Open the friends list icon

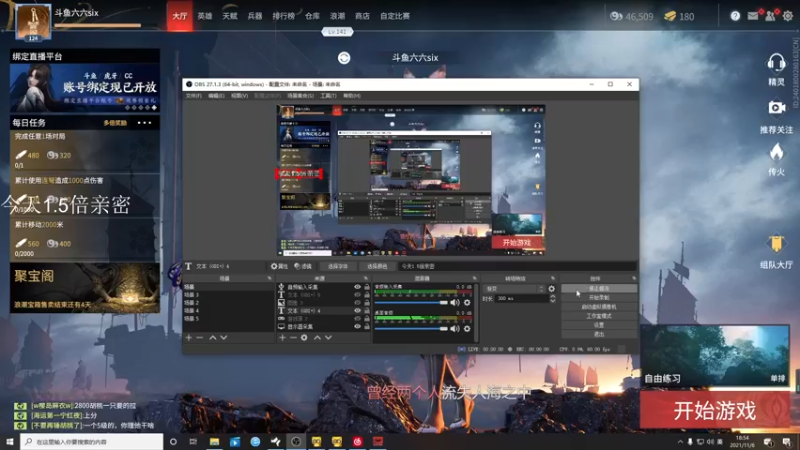click(x=770, y=16)
